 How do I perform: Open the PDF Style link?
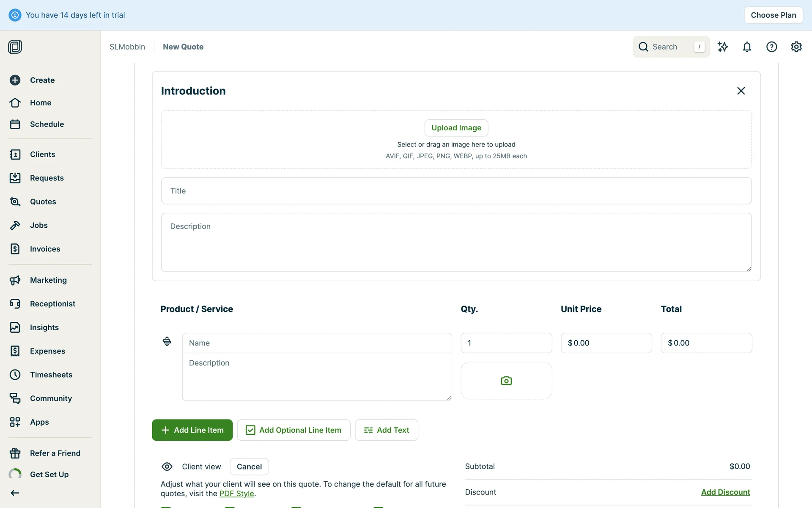point(236,494)
